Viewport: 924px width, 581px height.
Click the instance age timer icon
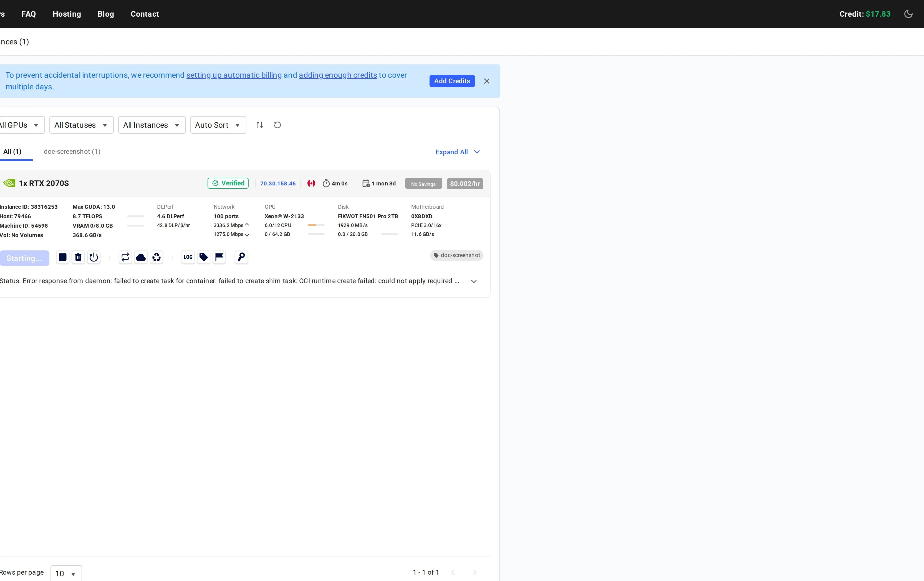(x=326, y=183)
